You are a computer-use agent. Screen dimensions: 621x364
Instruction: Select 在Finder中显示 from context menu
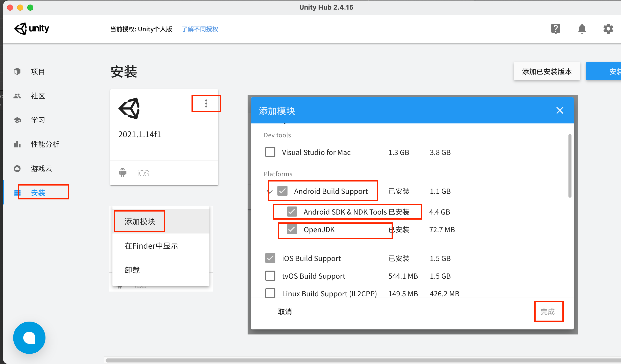[151, 246]
